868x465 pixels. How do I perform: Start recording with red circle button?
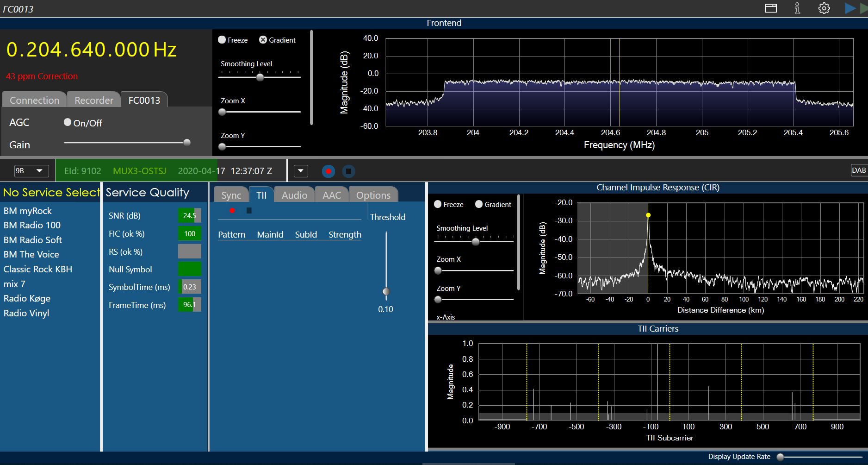[x=329, y=171]
